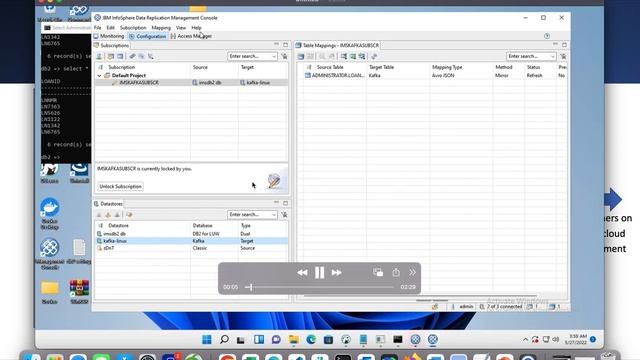
Task: Clear the Datastores search filter icon
Action: pos(284,215)
